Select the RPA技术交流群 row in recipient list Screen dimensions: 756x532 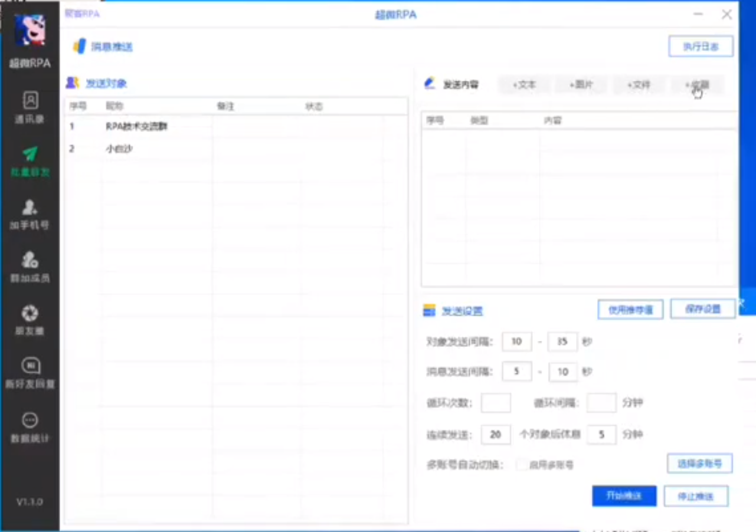pyautogui.click(x=137, y=126)
